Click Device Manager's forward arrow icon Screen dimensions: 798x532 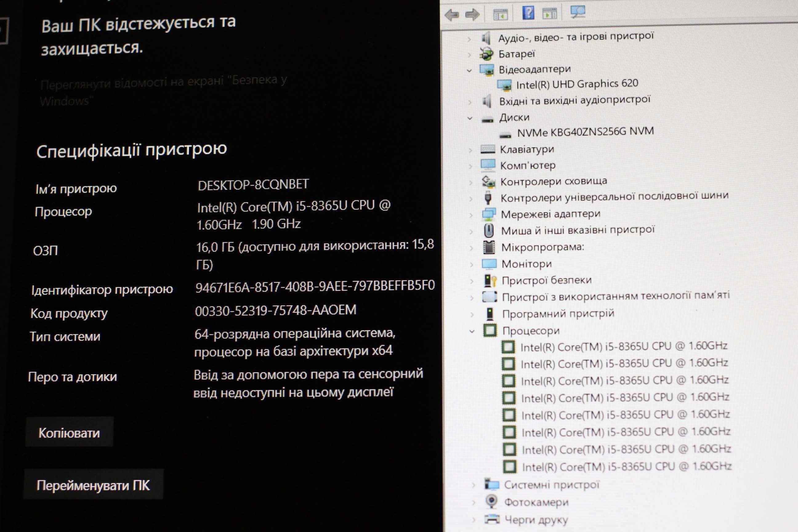pyautogui.click(x=472, y=14)
